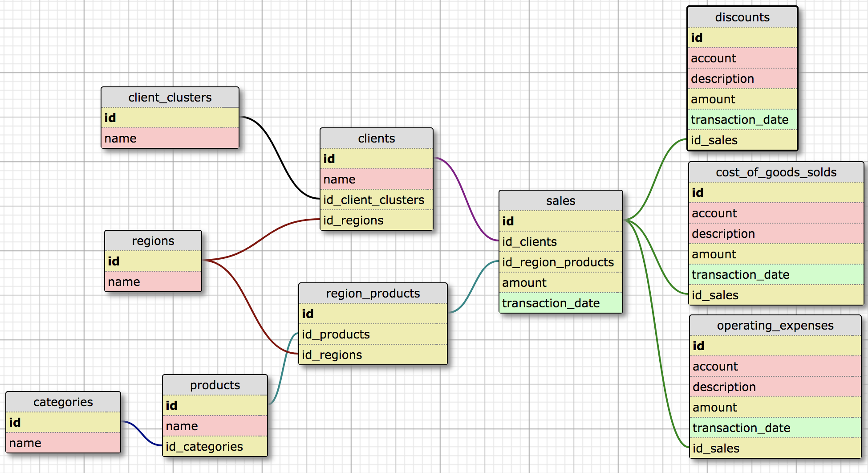Select the client_clusters table header
868x473 pixels.
click(170, 97)
